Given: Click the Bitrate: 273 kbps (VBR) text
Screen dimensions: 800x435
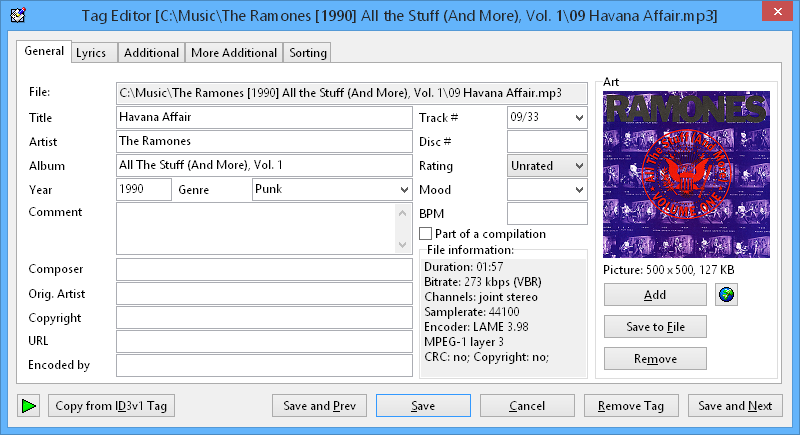Looking at the screenshot, I should click(x=483, y=282).
